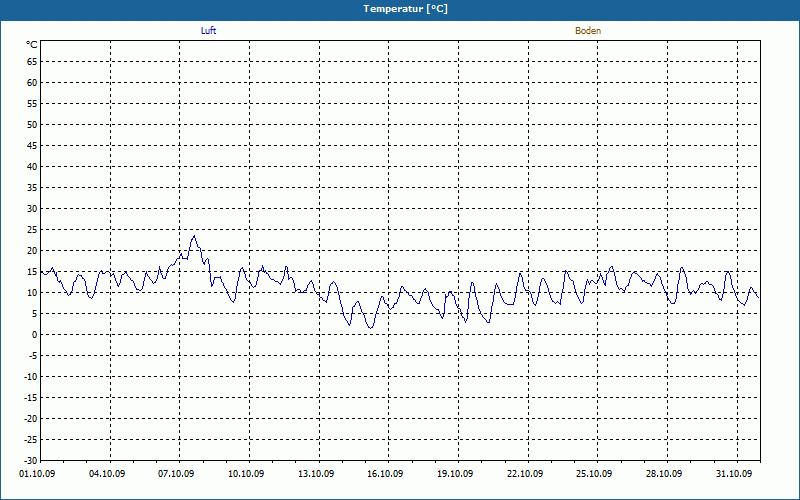The height and width of the screenshot is (500, 800).
Task: Click the 13.10.09 date label
Action: [316, 474]
